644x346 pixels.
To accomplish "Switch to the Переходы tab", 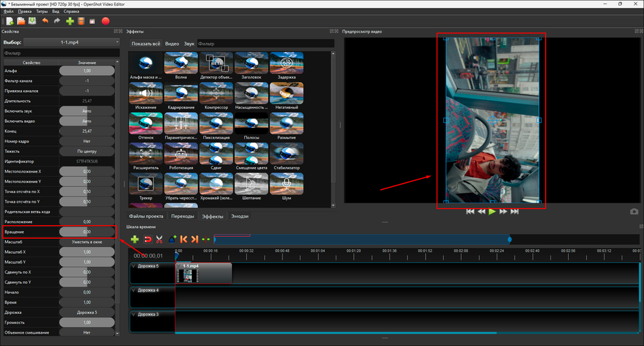I will (183, 216).
